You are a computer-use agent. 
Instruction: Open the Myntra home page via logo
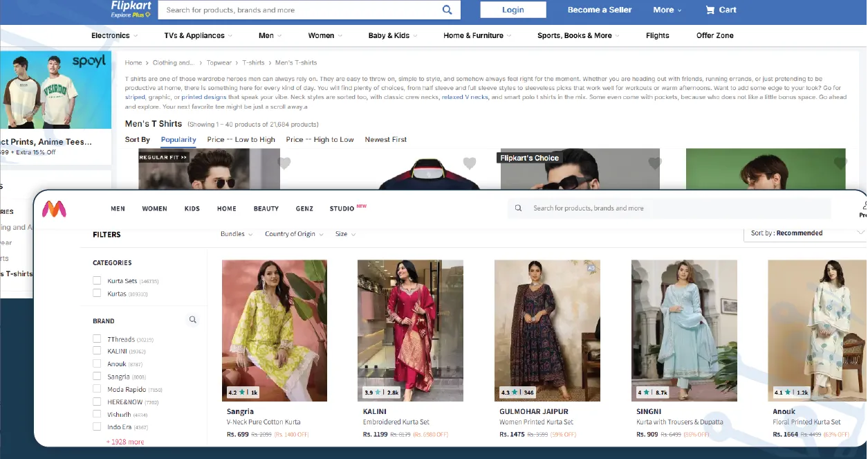pyautogui.click(x=55, y=210)
